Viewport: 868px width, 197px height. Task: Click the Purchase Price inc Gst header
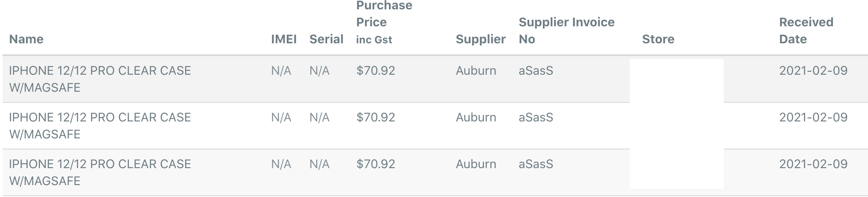click(x=384, y=23)
